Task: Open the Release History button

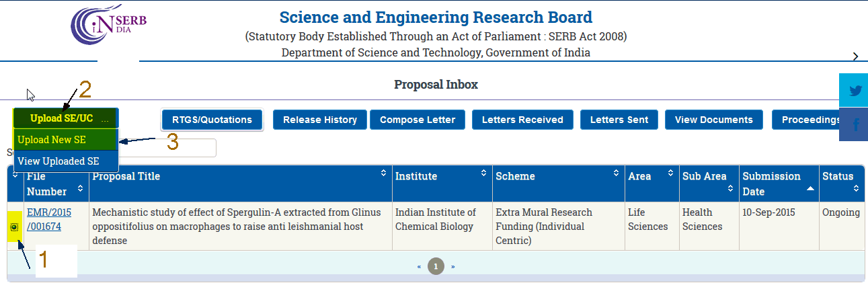Action: click(x=319, y=120)
